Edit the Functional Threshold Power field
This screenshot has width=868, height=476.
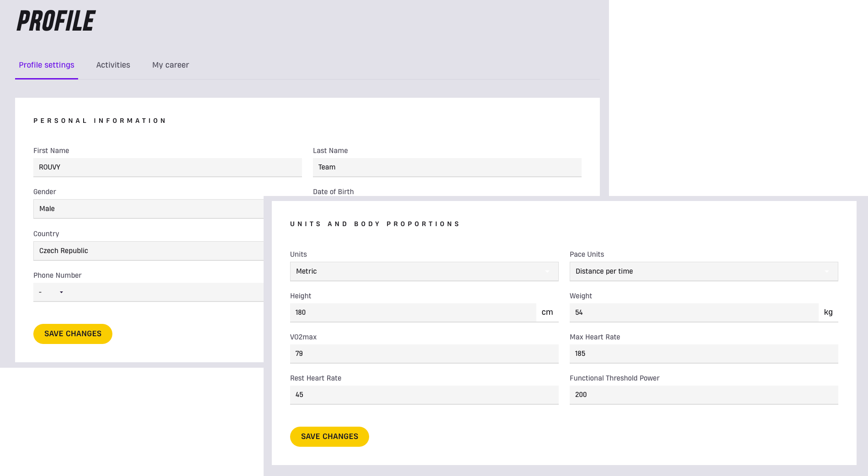(703, 395)
